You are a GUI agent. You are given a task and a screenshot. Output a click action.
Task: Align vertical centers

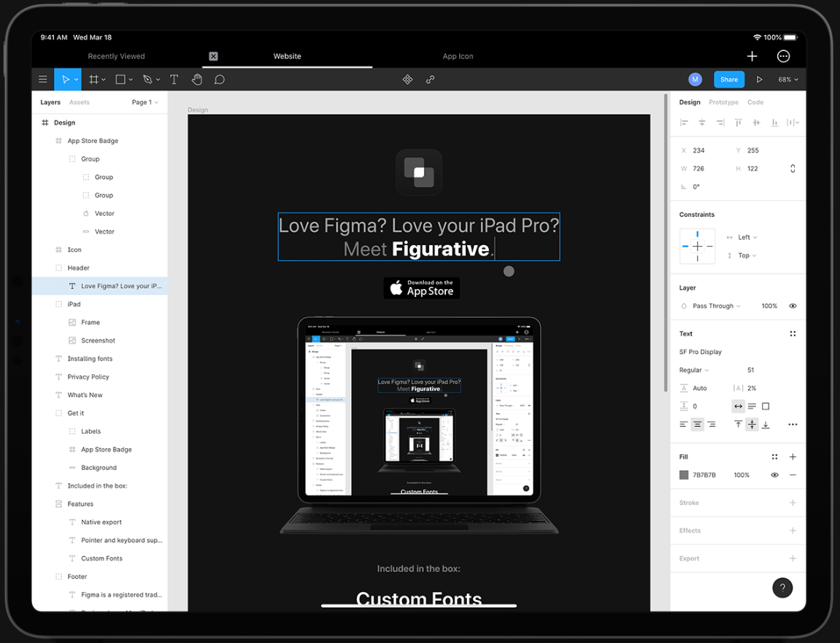point(756,123)
